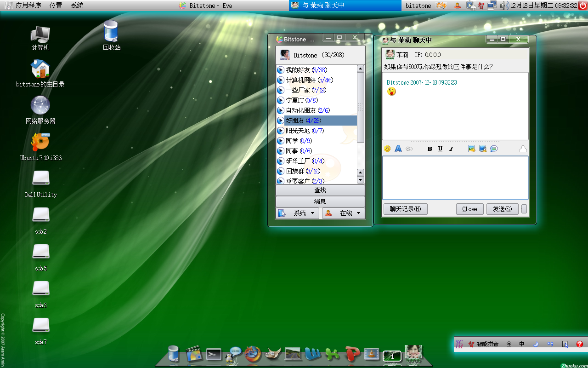Screen dimensions: 588x368
Task: Expand the 研华工厂 group
Action: point(280,161)
